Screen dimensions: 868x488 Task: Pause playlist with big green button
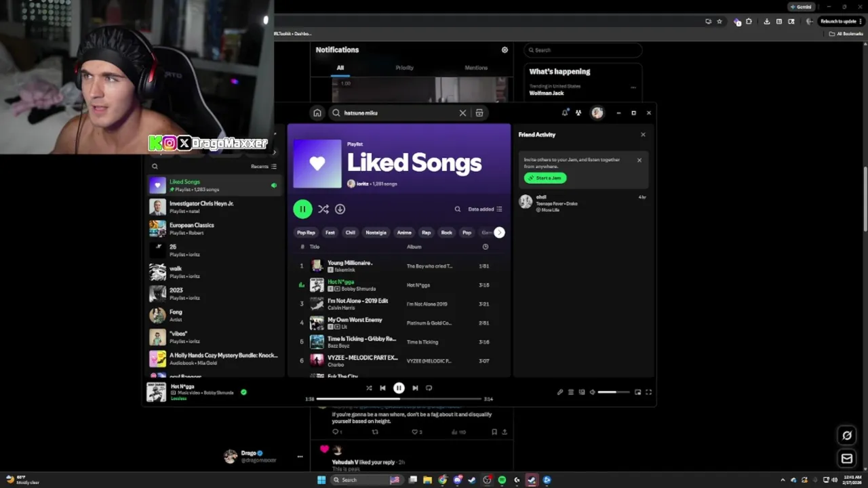302,209
